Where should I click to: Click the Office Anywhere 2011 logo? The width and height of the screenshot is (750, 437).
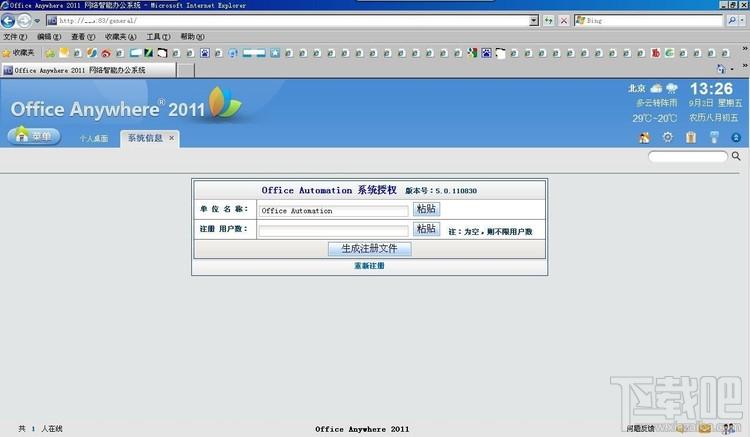point(126,106)
